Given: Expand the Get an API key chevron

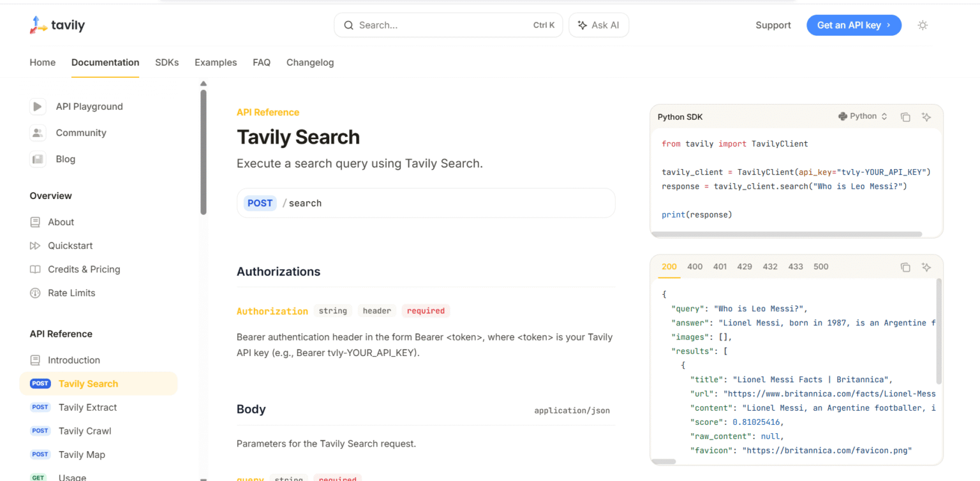Looking at the screenshot, I should click(890, 25).
